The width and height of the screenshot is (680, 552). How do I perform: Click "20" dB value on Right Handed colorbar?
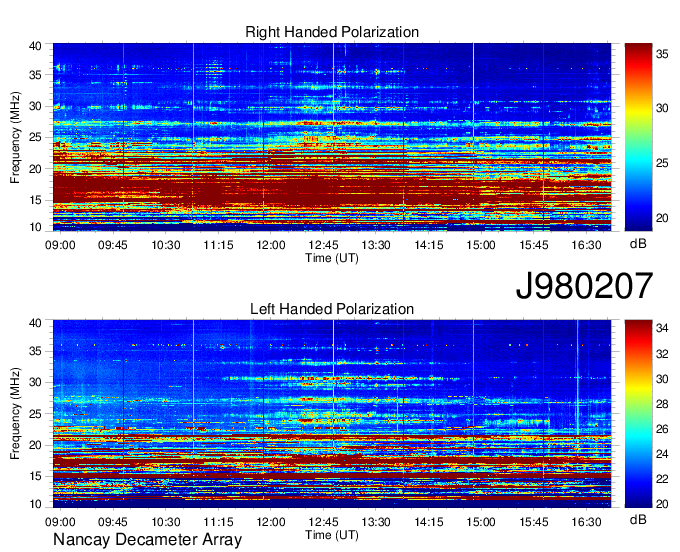[662, 218]
